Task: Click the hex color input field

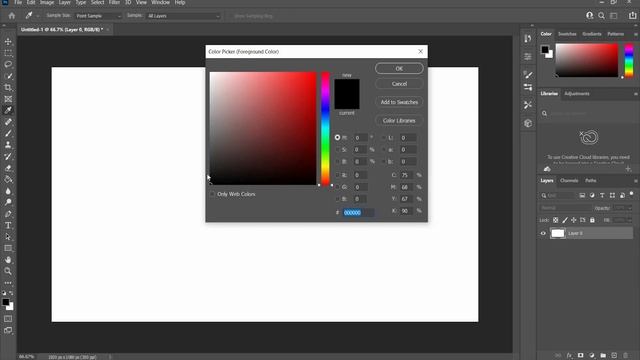Action: [358, 213]
